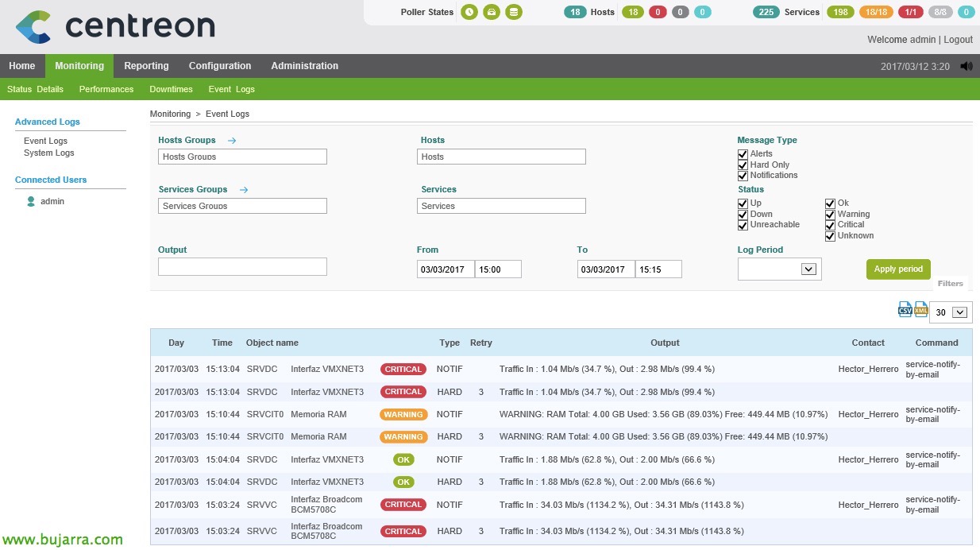Screen dimensions: 980x550
Task: Open the Administration menu
Action: [305, 66]
